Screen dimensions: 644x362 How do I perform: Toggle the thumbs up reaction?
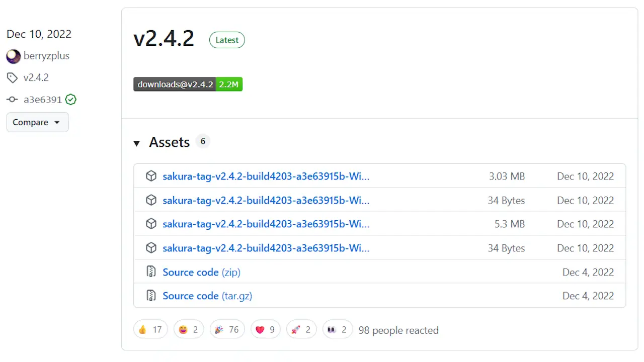(150, 330)
